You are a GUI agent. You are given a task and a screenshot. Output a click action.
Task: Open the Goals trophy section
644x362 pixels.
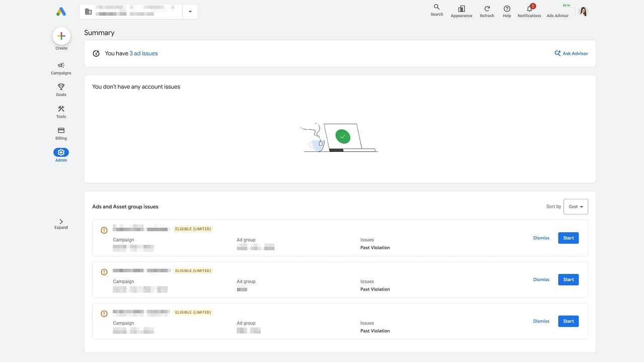click(61, 90)
